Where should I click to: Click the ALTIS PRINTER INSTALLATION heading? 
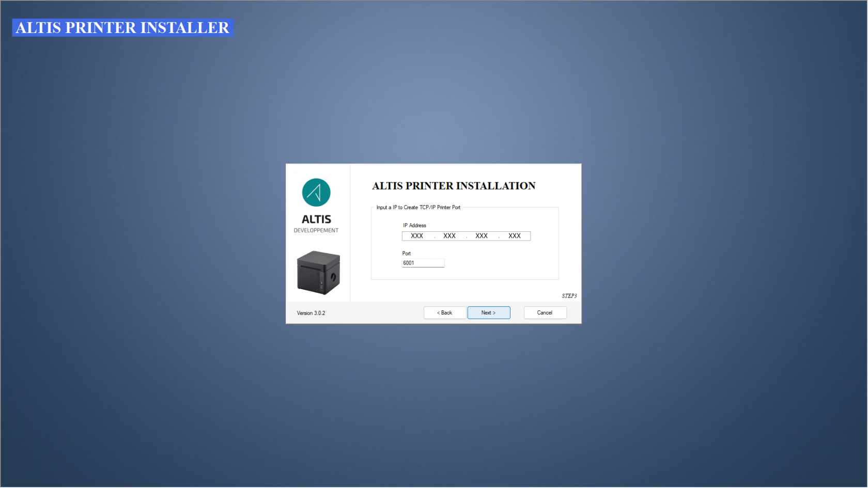pos(454,186)
